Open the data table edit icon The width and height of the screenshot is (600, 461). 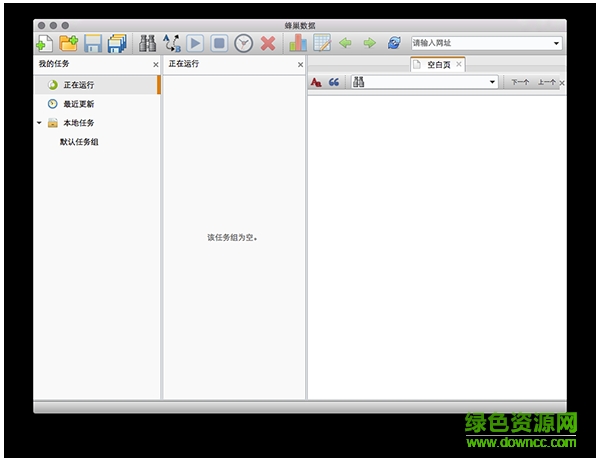[322, 43]
